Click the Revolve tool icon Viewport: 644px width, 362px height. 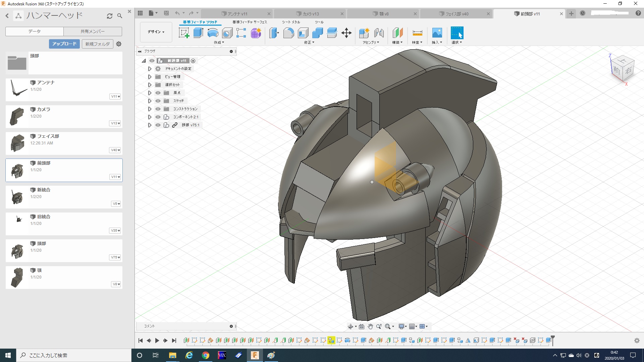pyautogui.click(x=213, y=33)
